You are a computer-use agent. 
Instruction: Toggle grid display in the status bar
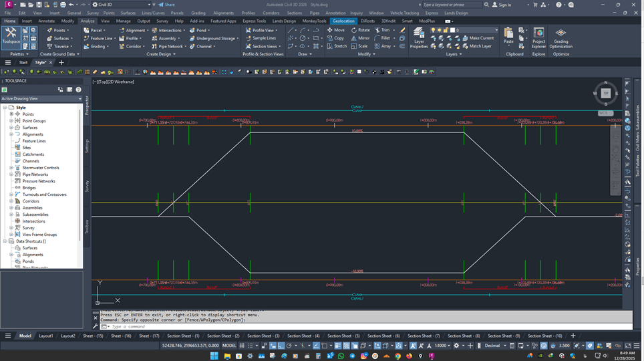point(243,346)
